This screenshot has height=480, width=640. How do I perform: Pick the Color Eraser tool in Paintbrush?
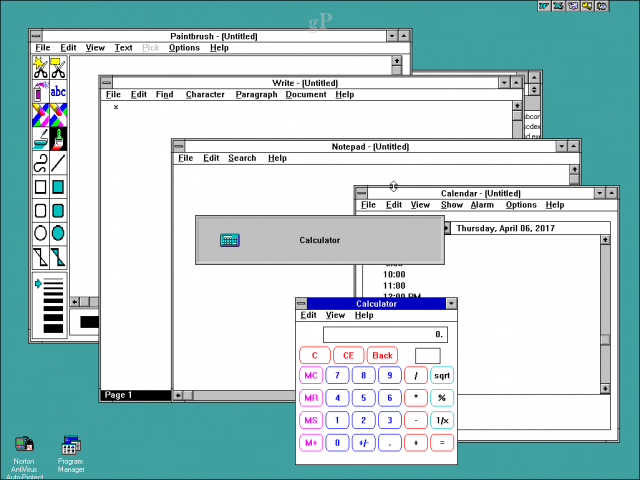(x=41, y=115)
